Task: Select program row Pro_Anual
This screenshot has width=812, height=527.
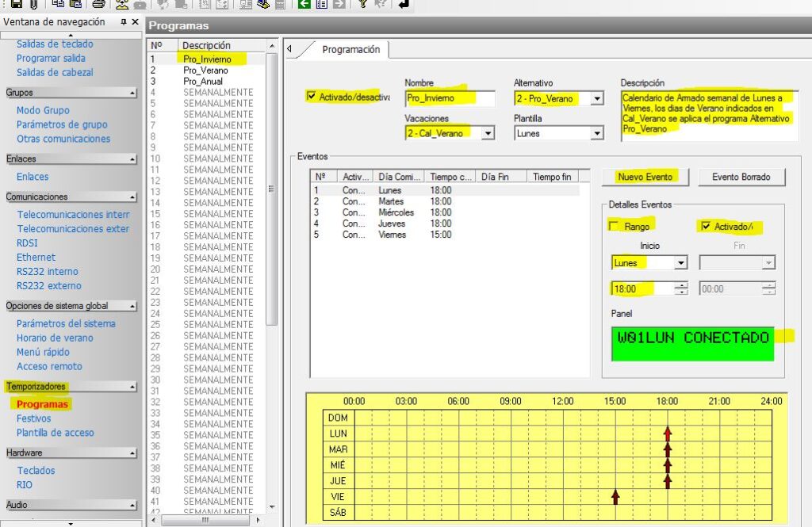Action: click(203, 82)
